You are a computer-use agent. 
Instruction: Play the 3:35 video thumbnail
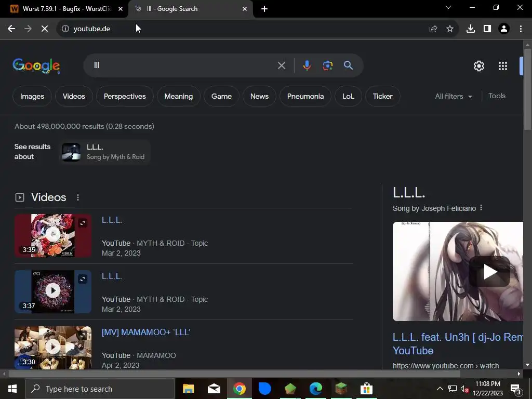pyautogui.click(x=53, y=235)
